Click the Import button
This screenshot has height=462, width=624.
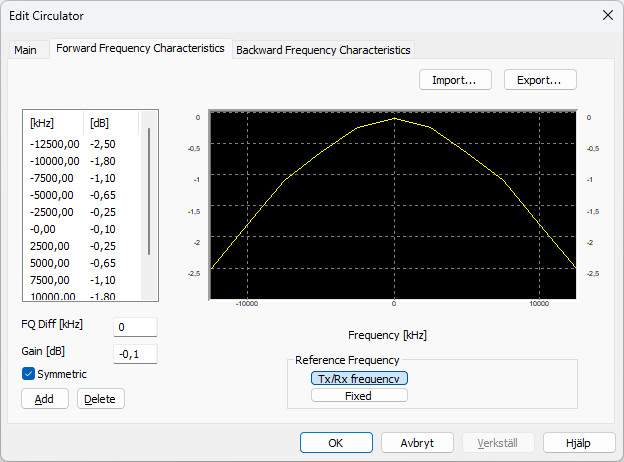point(455,79)
